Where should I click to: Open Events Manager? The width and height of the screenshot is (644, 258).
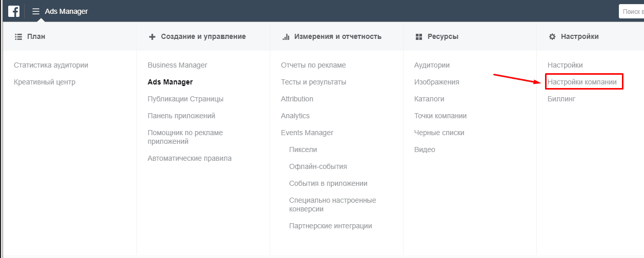pyautogui.click(x=307, y=133)
